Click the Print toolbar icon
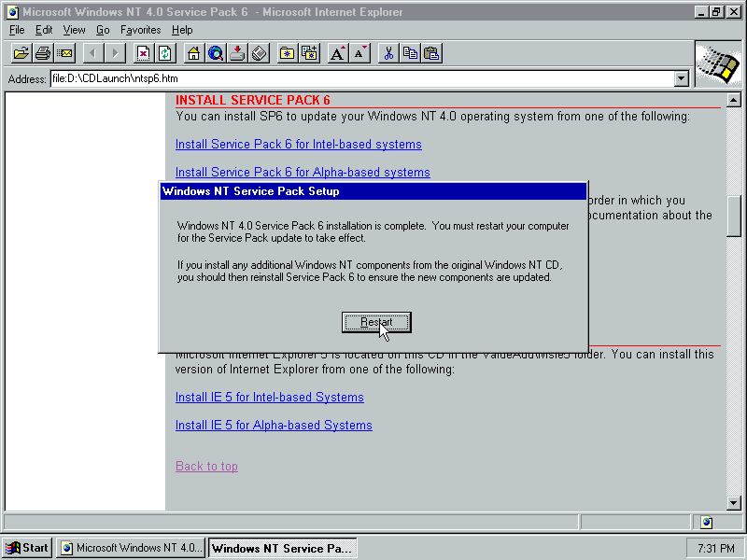Image resolution: width=747 pixels, height=560 pixels. [43, 53]
